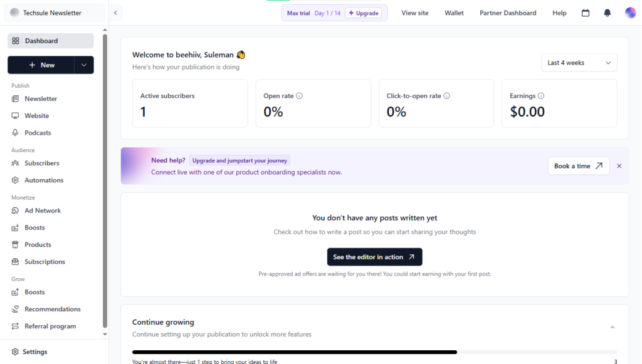Screen dimensions: 642x364
Task: Open the Wallet link
Action: point(454,13)
